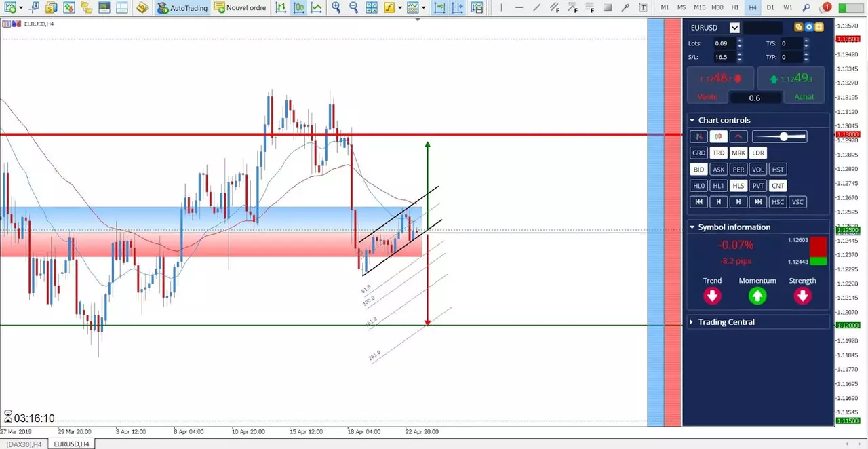The image size is (868, 449).
Task: Click the Nouvel ordre button
Action: point(239,7)
